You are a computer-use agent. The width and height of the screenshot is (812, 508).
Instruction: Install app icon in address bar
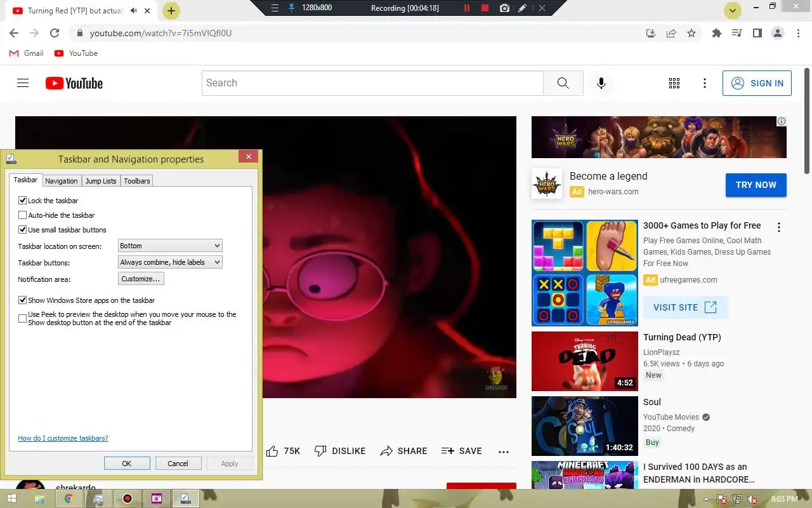pyautogui.click(x=650, y=33)
